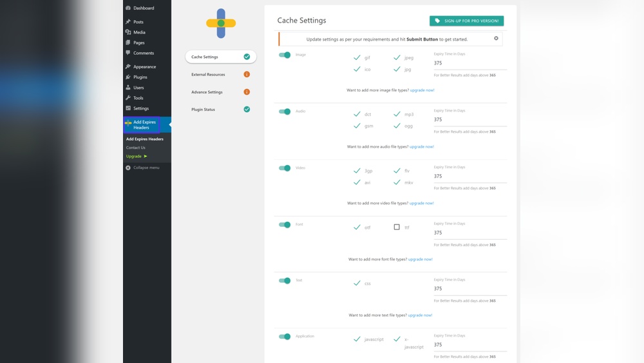Uncheck the javascript file type
Screen dimensions: 644x363
click(357, 339)
